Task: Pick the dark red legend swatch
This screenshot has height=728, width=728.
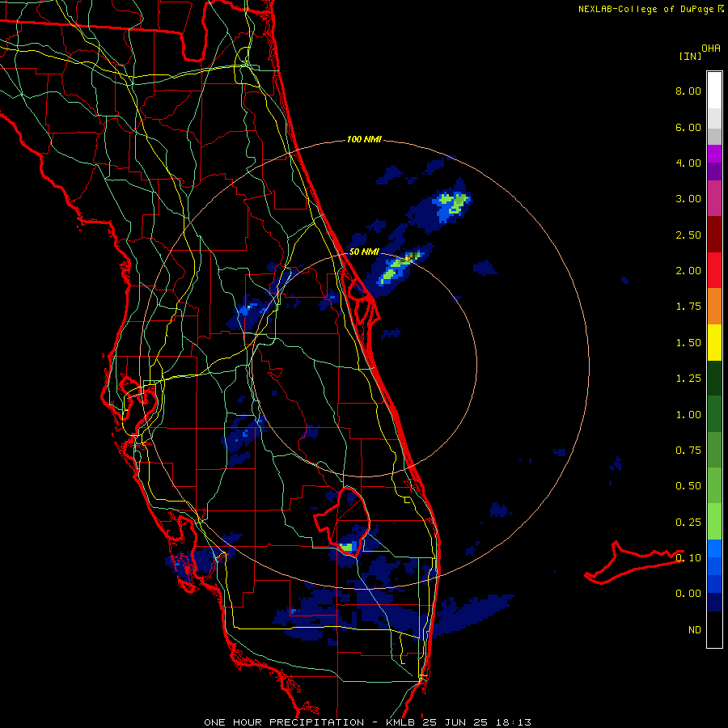Action: click(x=714, y=235)
